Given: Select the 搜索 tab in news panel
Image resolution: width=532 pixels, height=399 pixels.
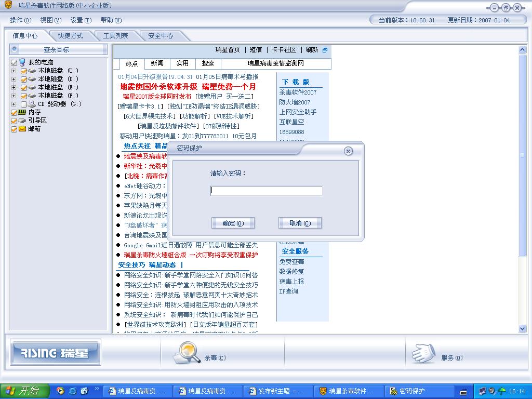Looking at the screenshot, I should point(208,63).
